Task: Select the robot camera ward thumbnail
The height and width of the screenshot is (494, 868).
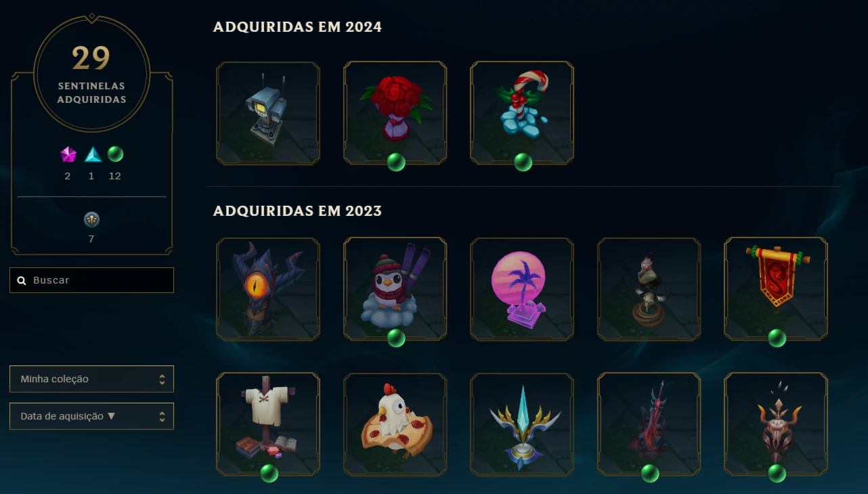Action: tap(268, 113)
